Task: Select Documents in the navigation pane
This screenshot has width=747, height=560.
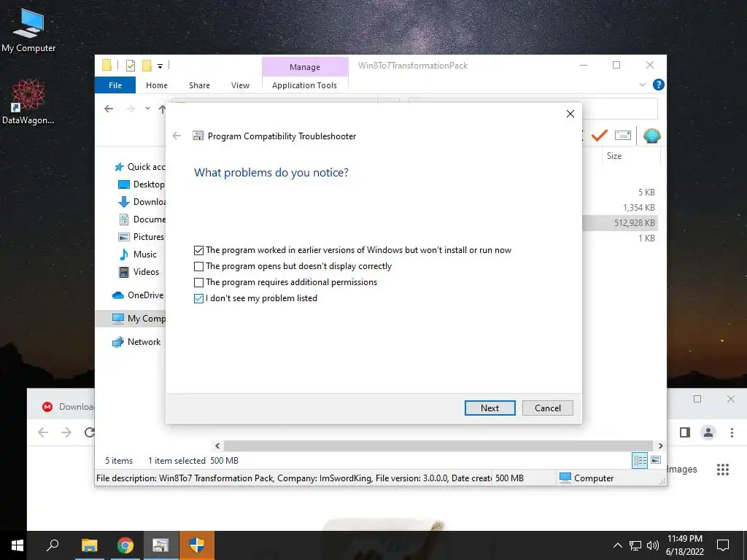Action: tap(142, 219)
